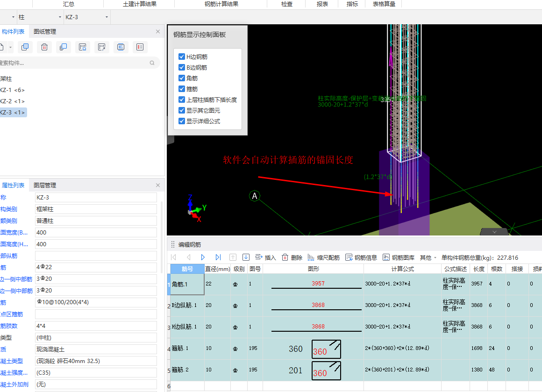Click 删除 delete row button in 编辑钢筋
The height and width of the screenshot is (392, 542).
tap(292, 257)
